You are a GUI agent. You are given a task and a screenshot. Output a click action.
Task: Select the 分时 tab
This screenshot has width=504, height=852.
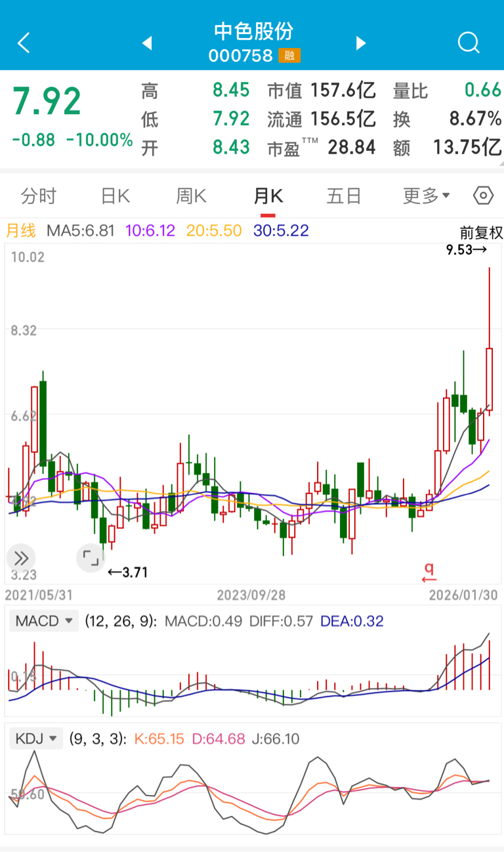(x=39, y=196)
